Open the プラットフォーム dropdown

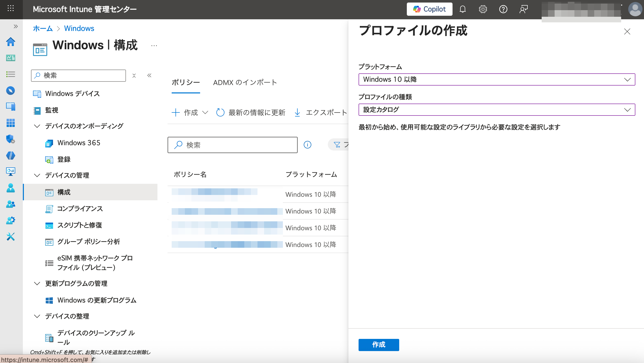[496, 79]
